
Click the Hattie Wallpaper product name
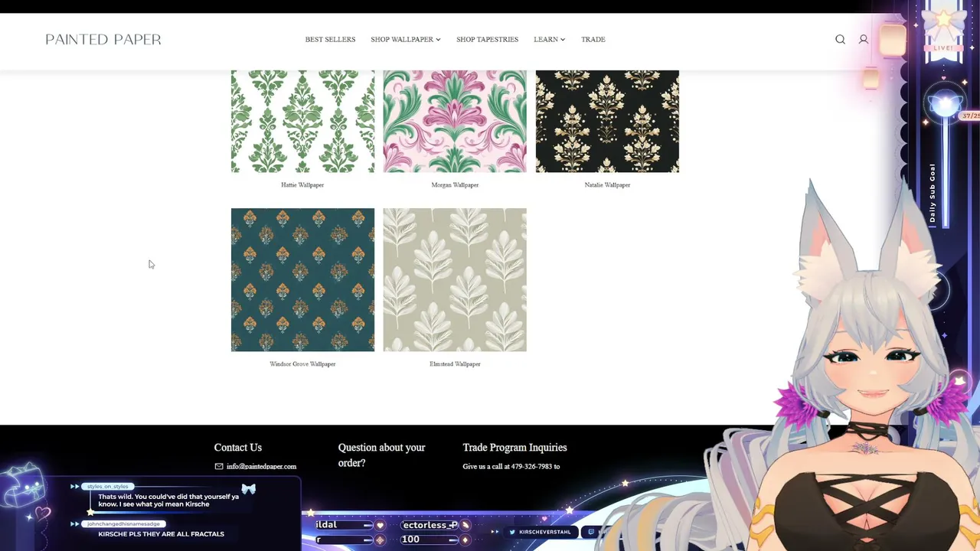[x=302, y=184]
